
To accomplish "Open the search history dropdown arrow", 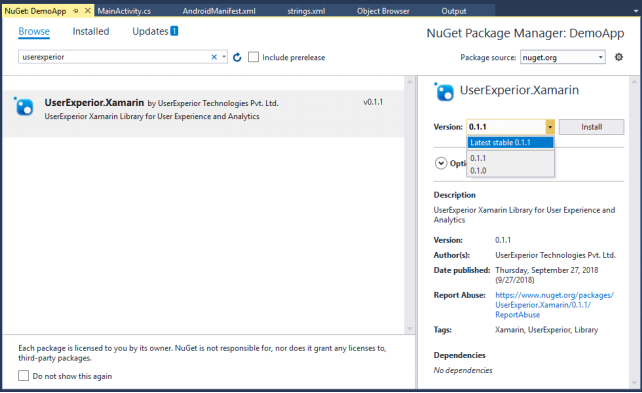I will tap(224, 57).
